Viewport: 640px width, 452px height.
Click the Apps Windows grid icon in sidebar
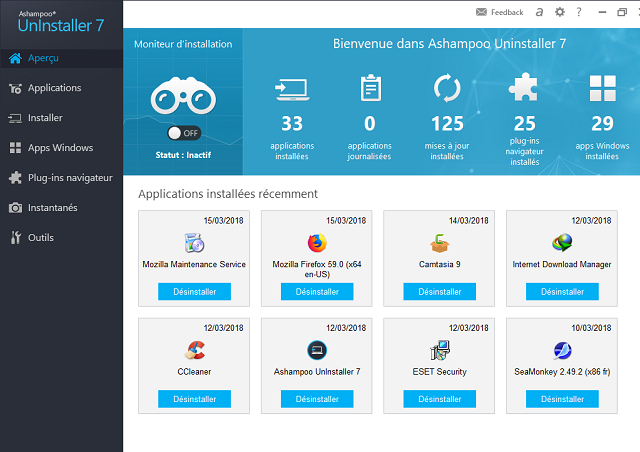16,148
